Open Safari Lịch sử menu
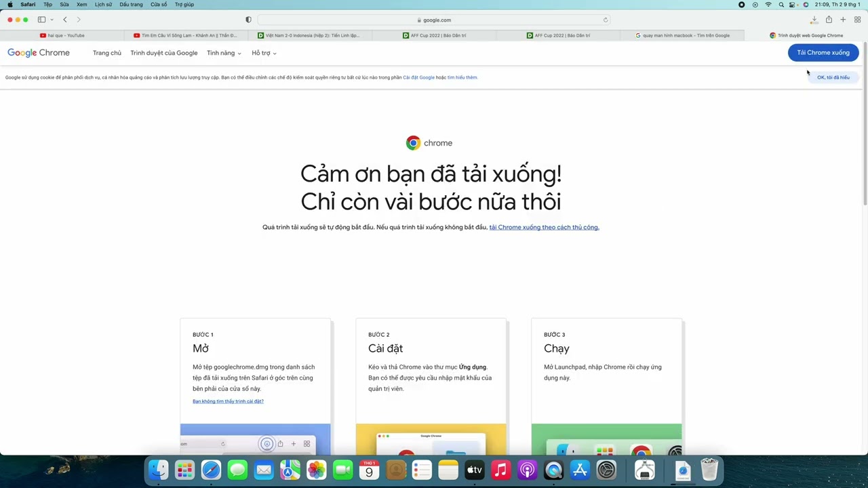 click(x=103, y=4)
